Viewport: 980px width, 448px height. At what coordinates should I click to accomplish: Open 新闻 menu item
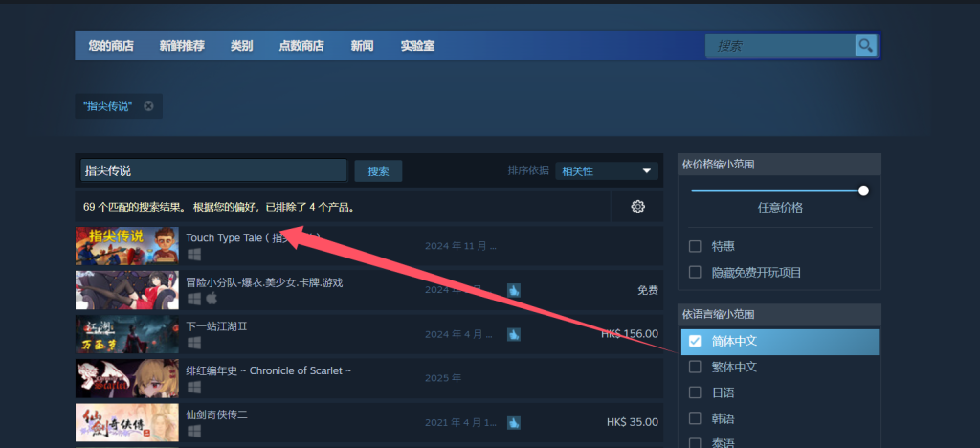pos(363,46)
